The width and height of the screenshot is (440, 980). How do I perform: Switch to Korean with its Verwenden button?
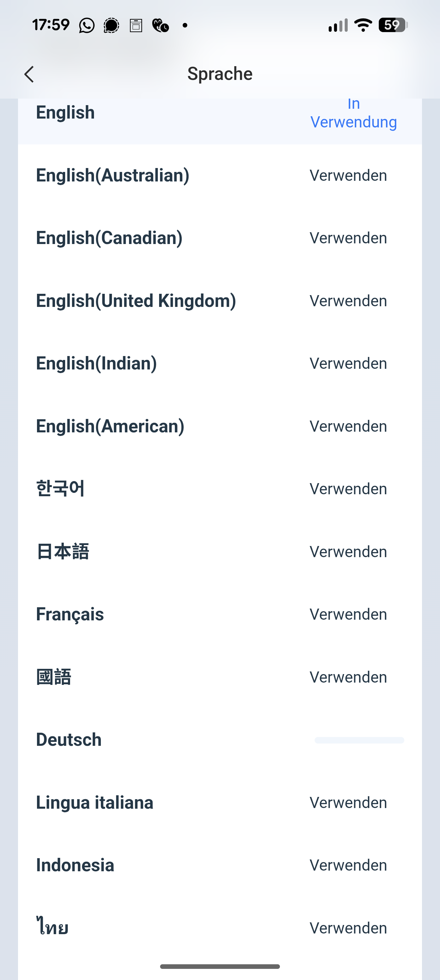pos(348,489)
